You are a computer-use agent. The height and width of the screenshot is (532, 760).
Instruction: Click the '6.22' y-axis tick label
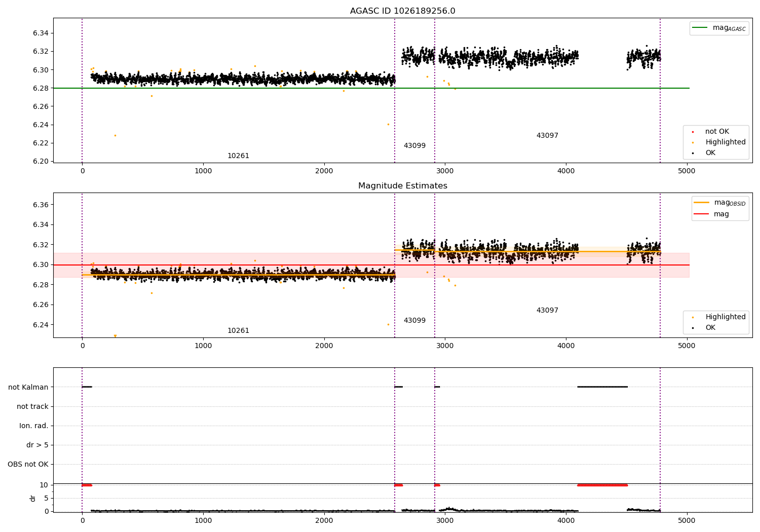(x=41, y=143)
